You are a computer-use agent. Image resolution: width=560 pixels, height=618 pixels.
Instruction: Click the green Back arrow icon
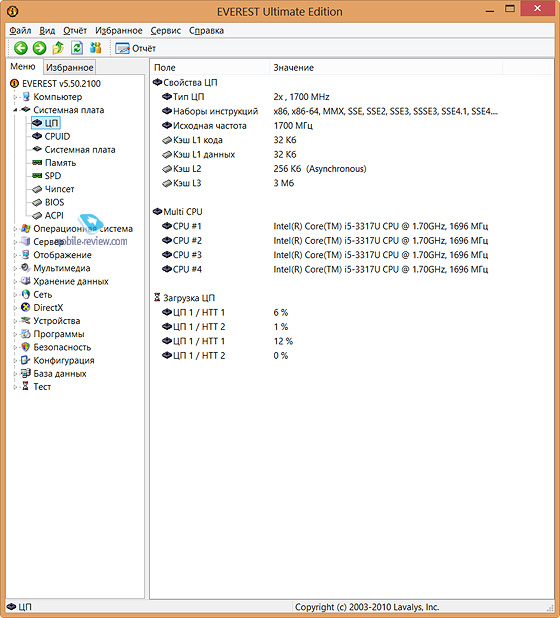[x=20, y=48]
